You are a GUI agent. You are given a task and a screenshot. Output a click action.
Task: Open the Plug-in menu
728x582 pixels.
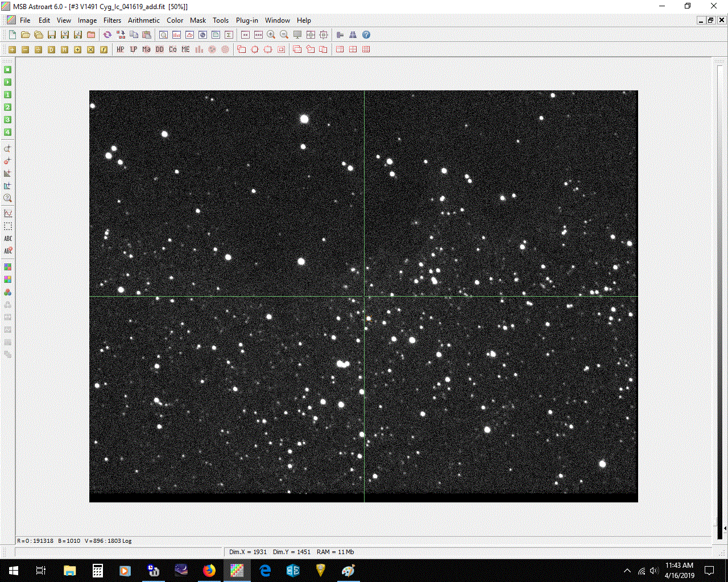pyautogui.click(x=247, y=20)
